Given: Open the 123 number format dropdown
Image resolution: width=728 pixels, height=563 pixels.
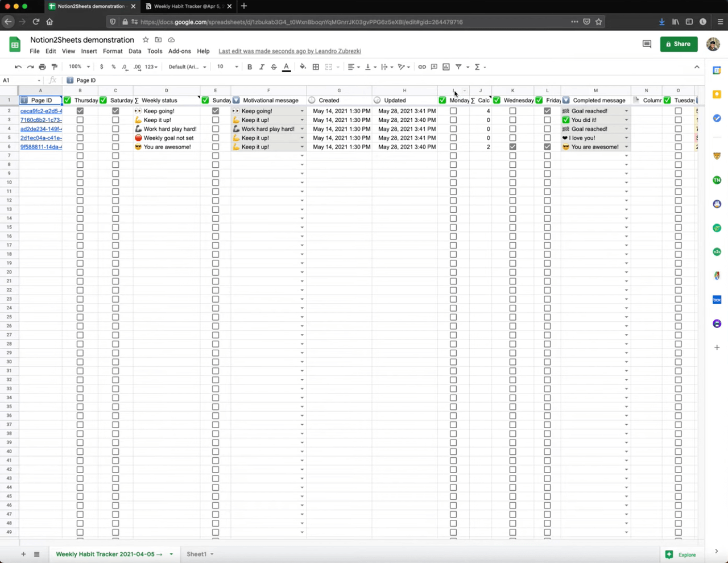Looking at the screenshot, I should pyautogui.click(x=151, y=67).
